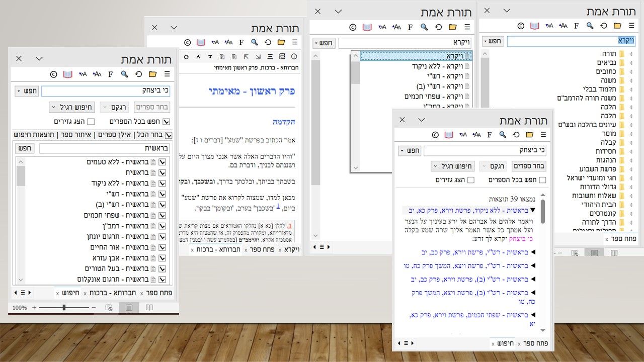Click the two-page view icon in the zoom status bar
644x362 pixels.
pos(149,307)
